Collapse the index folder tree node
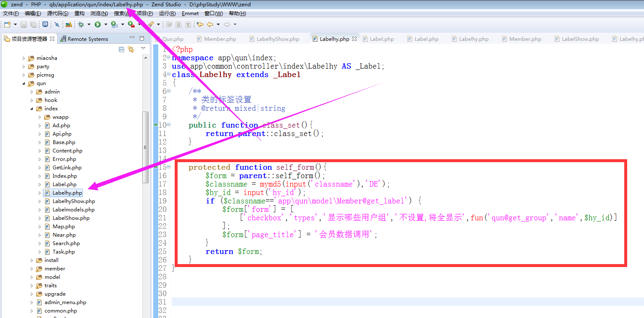Image resolution: width=644 pixels, height=318 pixels. point(32,109)
